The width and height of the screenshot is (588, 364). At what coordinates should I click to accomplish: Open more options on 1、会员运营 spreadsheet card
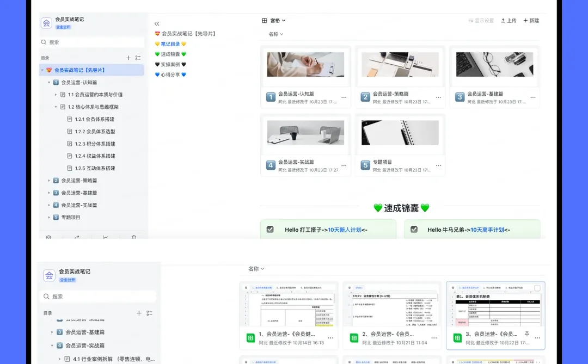click(330, 338)
